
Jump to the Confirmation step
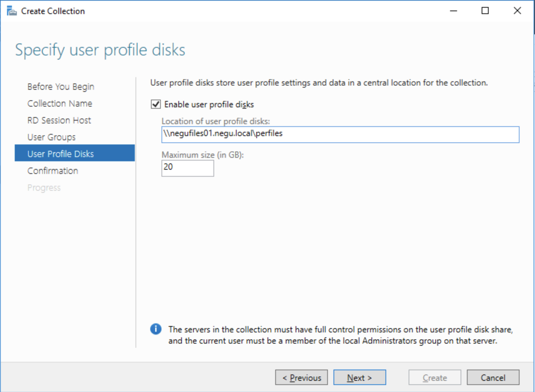[x=53, y=171]
